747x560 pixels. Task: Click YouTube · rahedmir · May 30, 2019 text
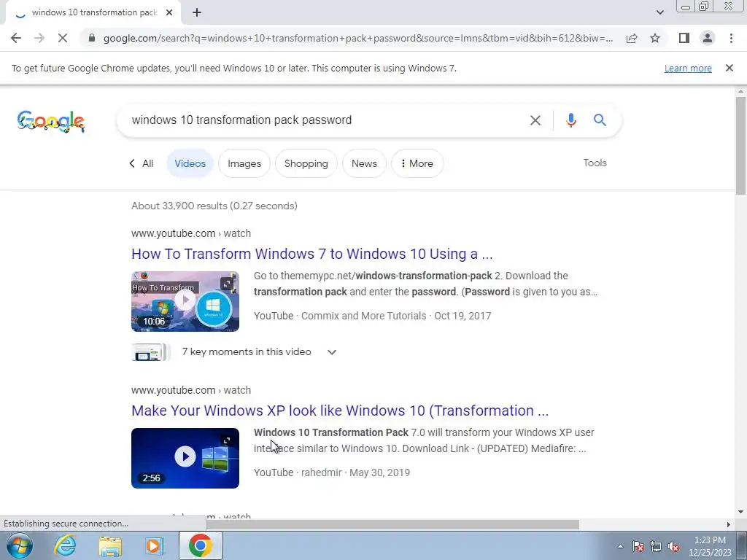[332, 472]
